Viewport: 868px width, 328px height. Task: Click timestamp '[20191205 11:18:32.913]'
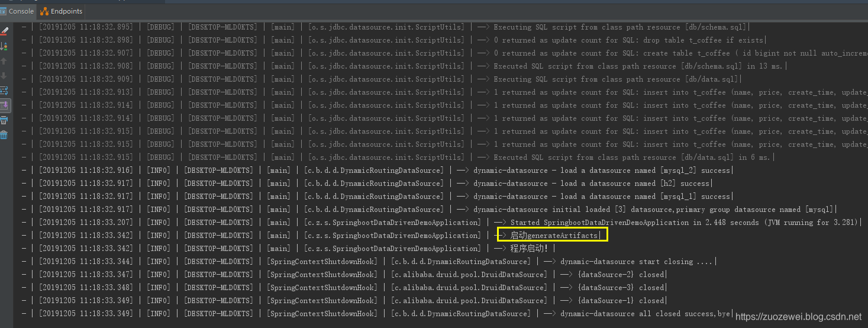point(86,92)
